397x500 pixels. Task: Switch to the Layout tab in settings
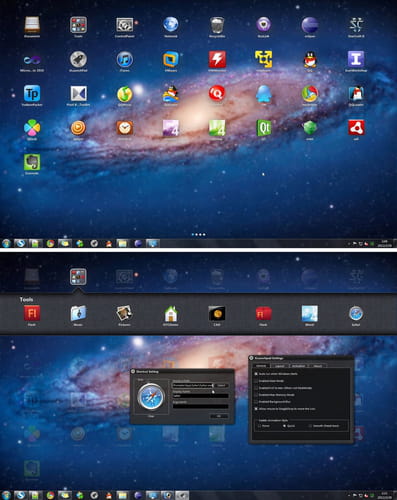(279, 366)
